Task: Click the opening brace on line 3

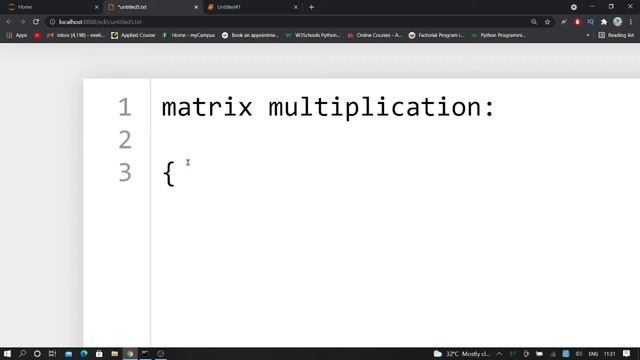Action: pyautogui.click(x=169, y=173)
